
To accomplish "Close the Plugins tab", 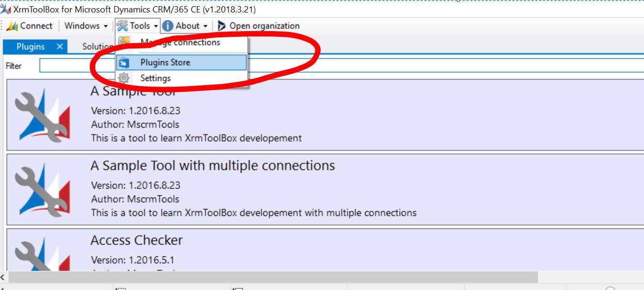I will [x=59, y=46].
